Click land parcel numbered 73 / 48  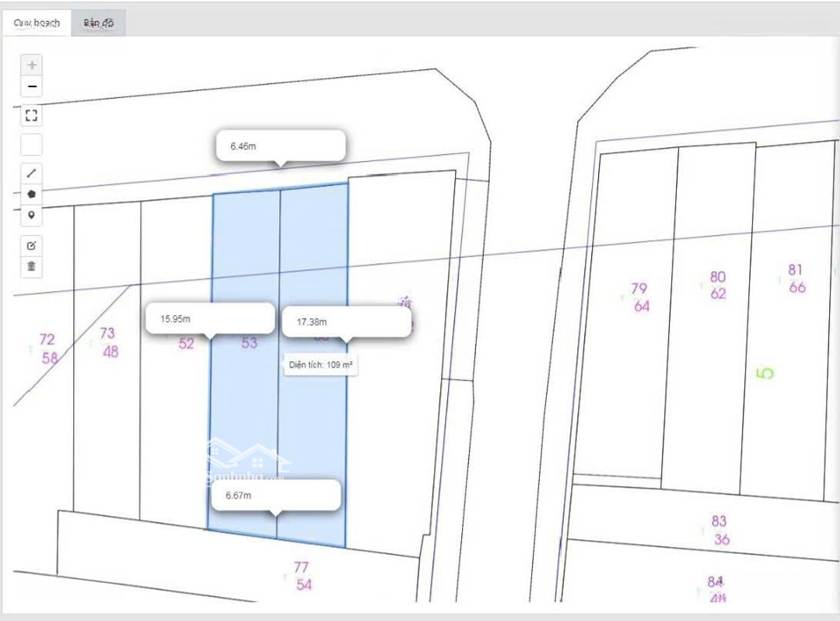click(x=107, y=342)
